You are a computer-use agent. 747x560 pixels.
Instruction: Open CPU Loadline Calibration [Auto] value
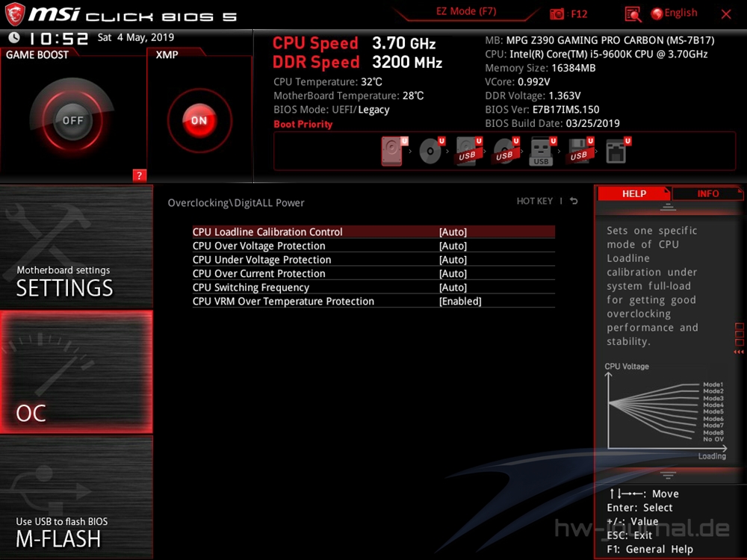[453, 232]
